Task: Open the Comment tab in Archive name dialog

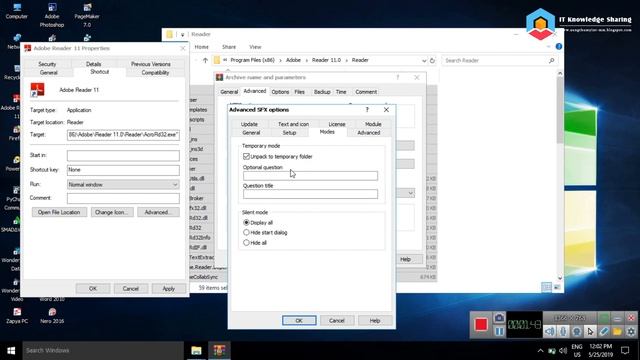Action: point(366,92)
